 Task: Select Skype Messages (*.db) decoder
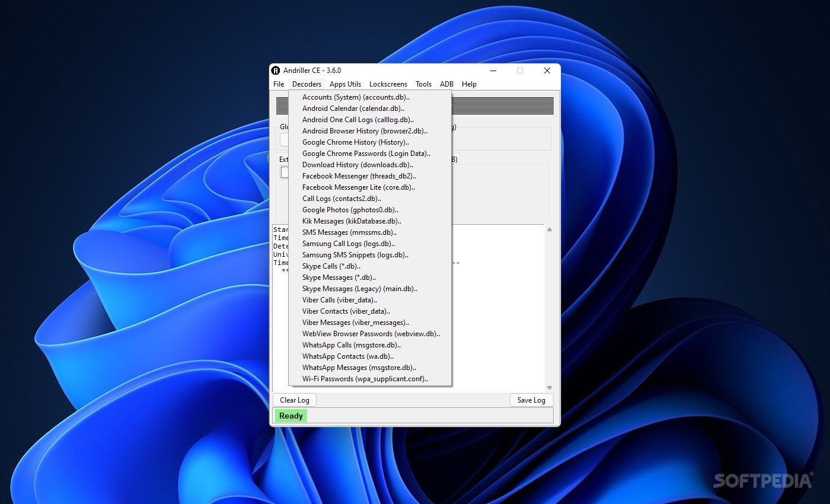(370, 277)
